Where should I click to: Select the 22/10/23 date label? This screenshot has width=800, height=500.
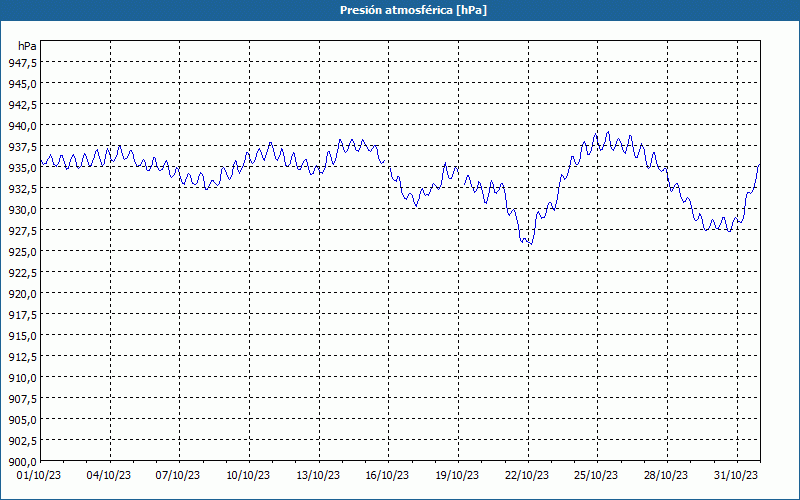[x=527, y=476]
